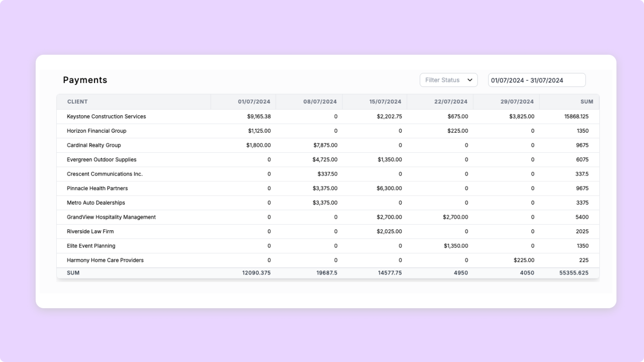Screen dimensions: 644x362
Task: Sort by the CLIENT column header
Action: click(x=77, y=102)
